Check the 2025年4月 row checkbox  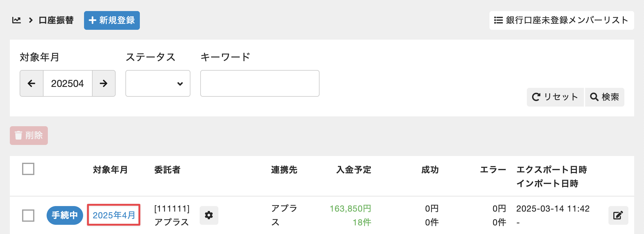28,215
